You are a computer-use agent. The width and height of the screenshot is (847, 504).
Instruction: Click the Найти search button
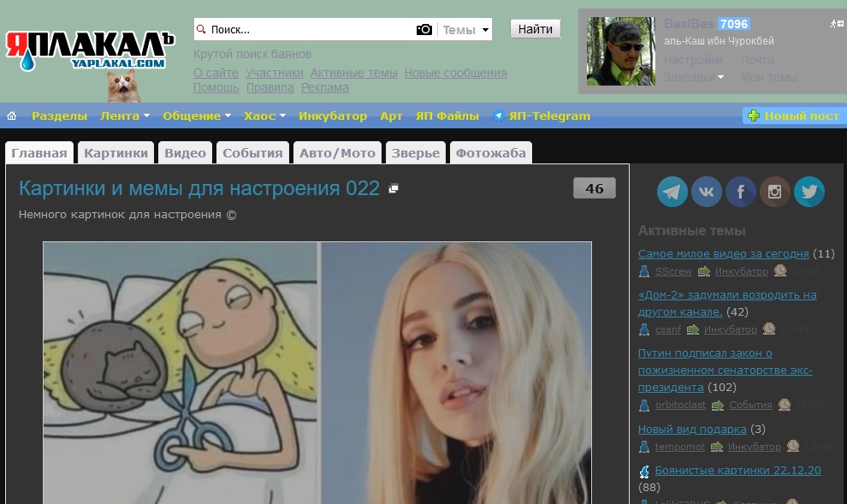click(536, 29)
